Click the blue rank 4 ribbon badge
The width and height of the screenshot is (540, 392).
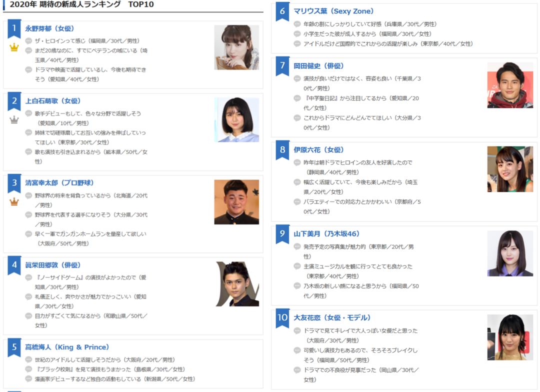pyautogui.click(x=14, y=266)
